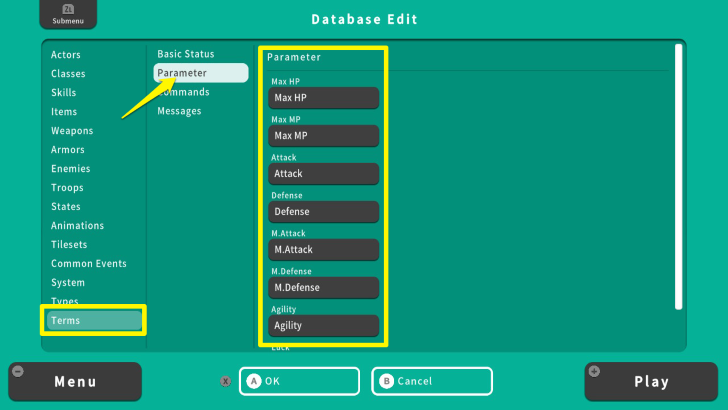Edit the M.Attack term field
Screen dimensions: 728x410
coord(324,250)
